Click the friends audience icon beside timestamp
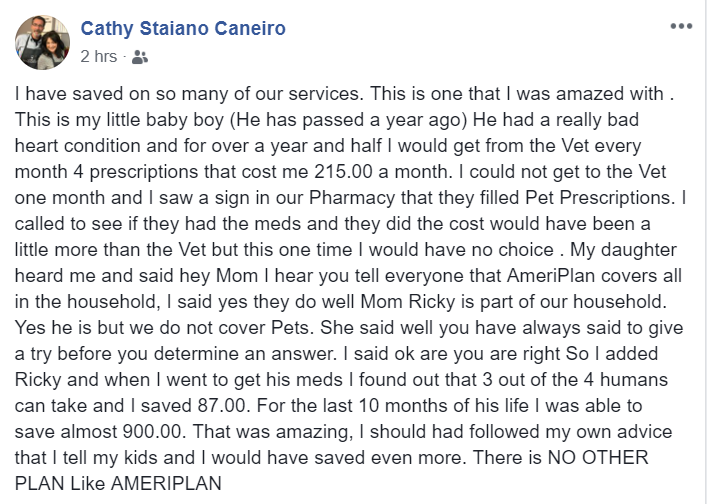Screen dimensions: 707x504 click(139, 57)
